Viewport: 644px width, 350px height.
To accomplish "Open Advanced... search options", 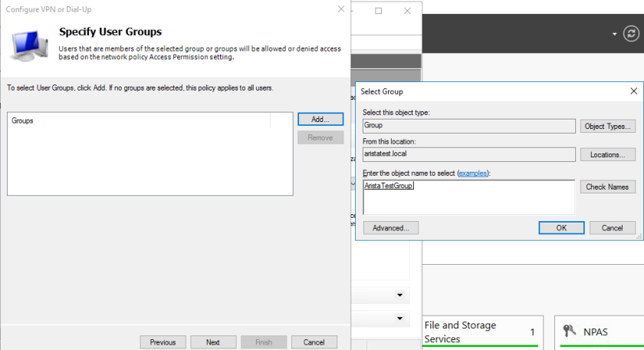I will point(390,228).
